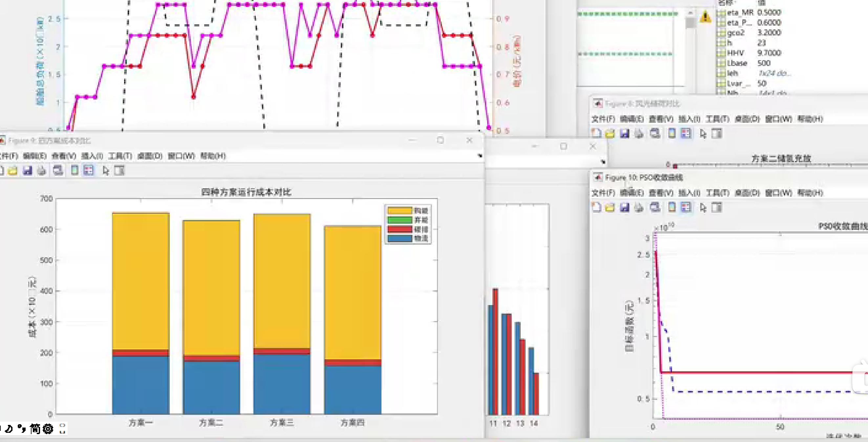
Task: Click Print icon in Figure 8 toolbar
Action: 639,134
